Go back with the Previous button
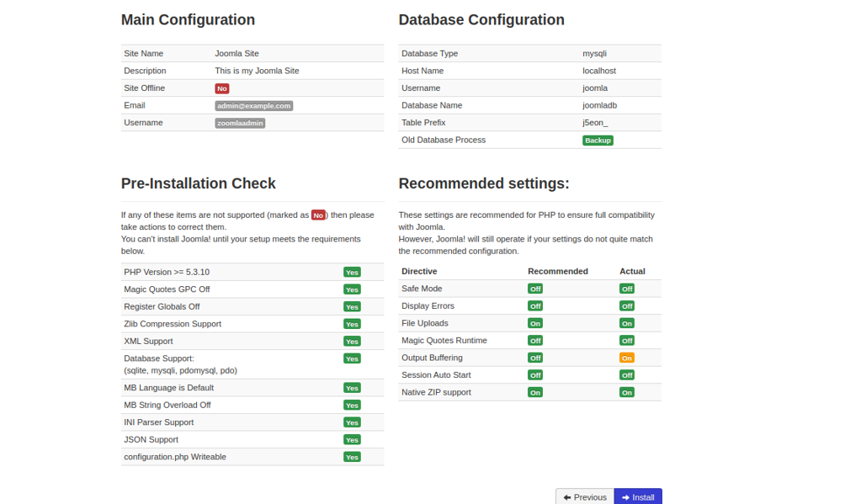The height and width of the screenshot is (504, 845). pos(585,496)
